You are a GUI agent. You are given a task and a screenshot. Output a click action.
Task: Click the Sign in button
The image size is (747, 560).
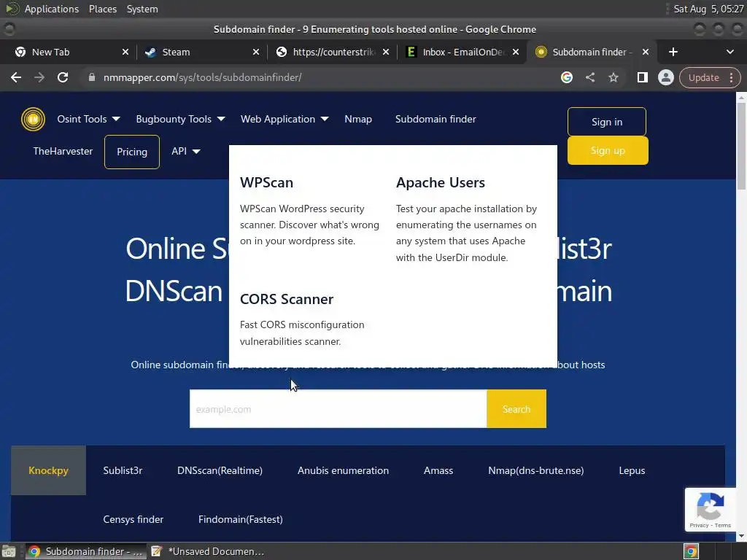point(607,122)
